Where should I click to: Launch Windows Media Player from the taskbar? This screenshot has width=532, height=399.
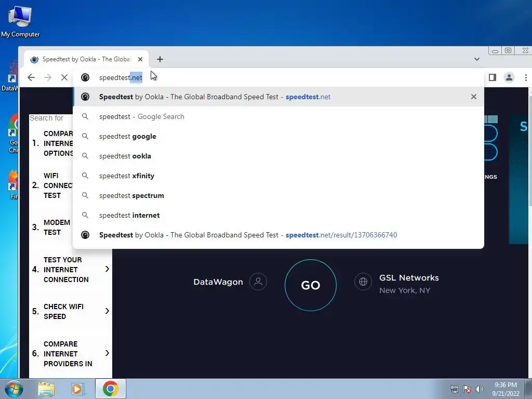[x=77, y=389]
